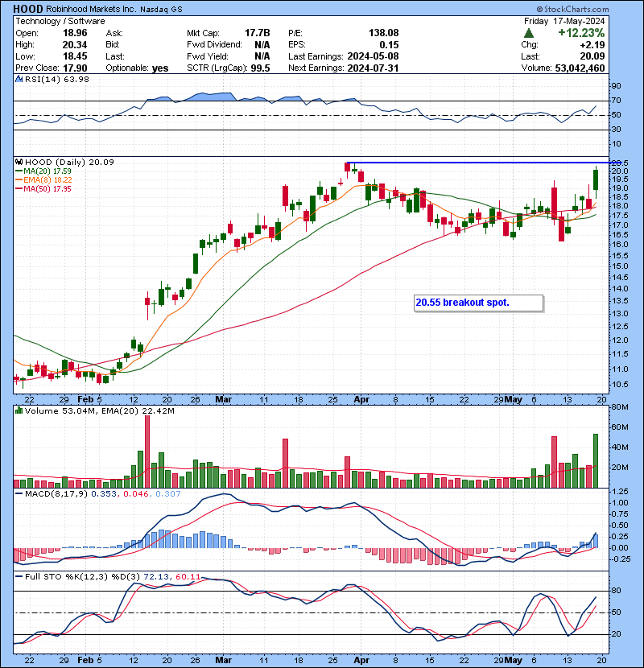
Task: Click the candlestick icon beside HOOD (Daily)
Action: pos(19,162)
